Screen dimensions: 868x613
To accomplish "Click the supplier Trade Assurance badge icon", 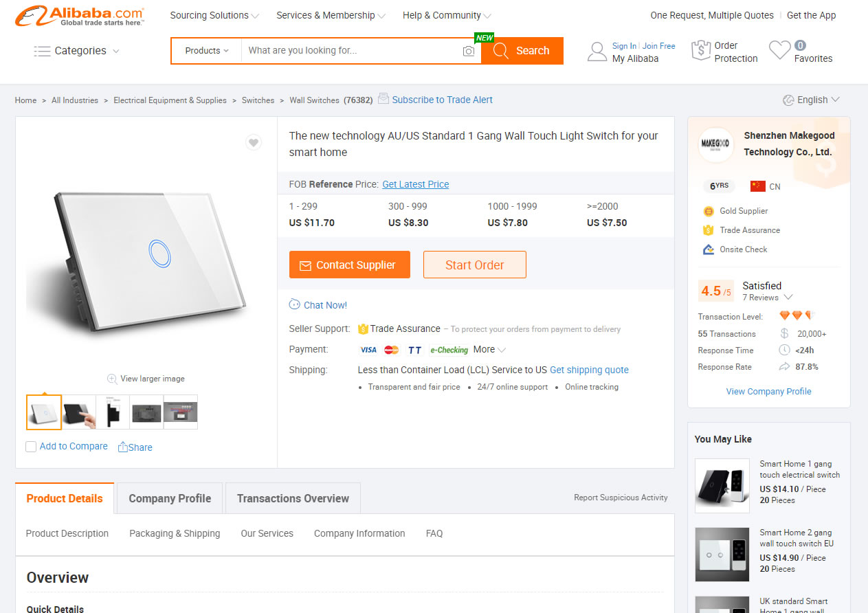I will tap(709, 230).
